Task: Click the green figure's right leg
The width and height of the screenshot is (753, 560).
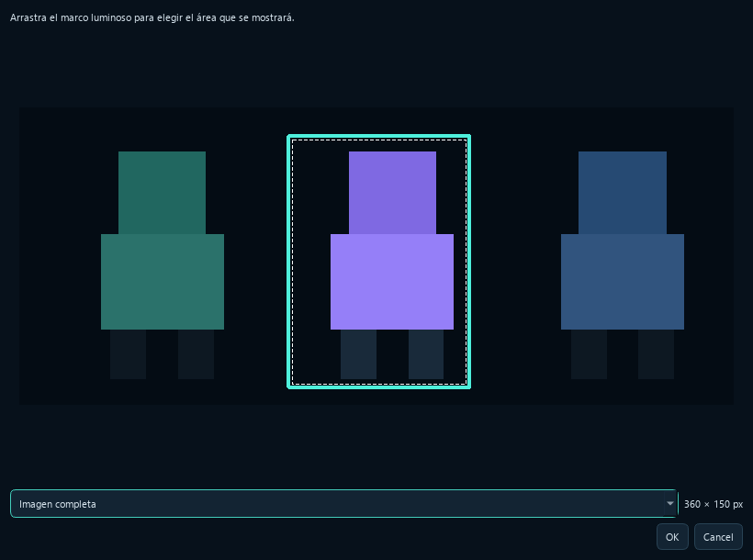Action: click(196, 354)
